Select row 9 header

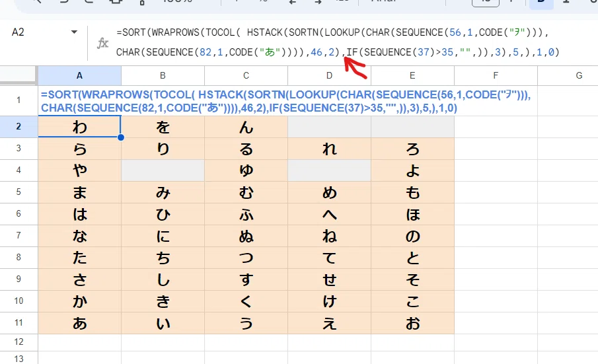coord(19,279)
